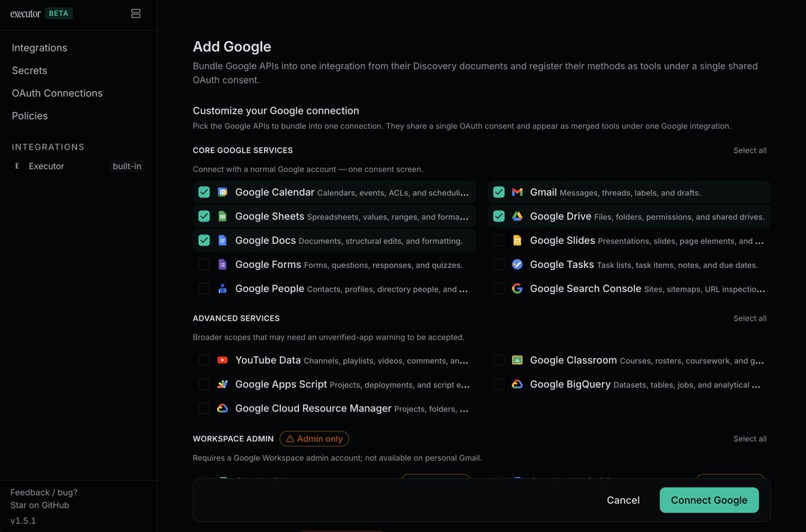Click the Google Sheets icon
The height and width of the screenshot is (532, 806).
click(222, 216)
